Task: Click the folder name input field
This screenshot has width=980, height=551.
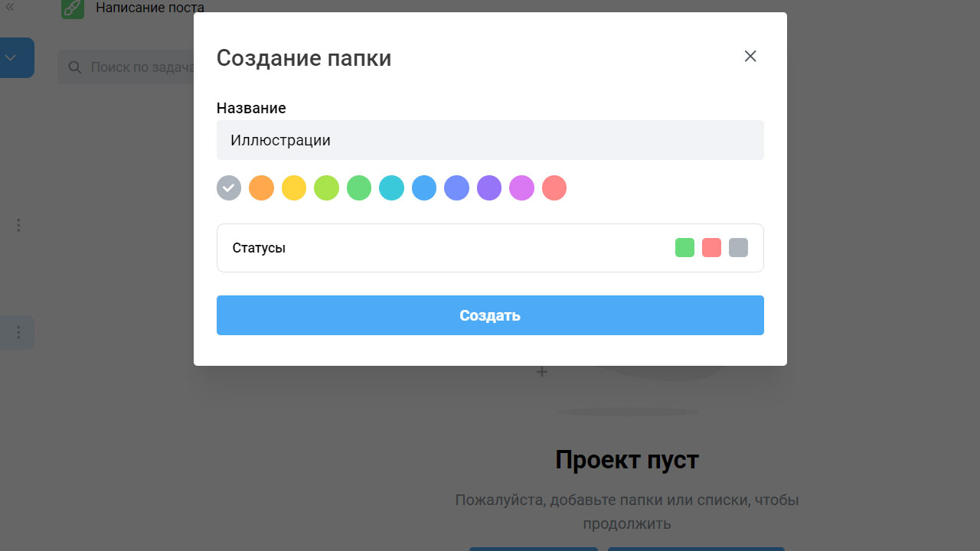Action: pos(490,140)
